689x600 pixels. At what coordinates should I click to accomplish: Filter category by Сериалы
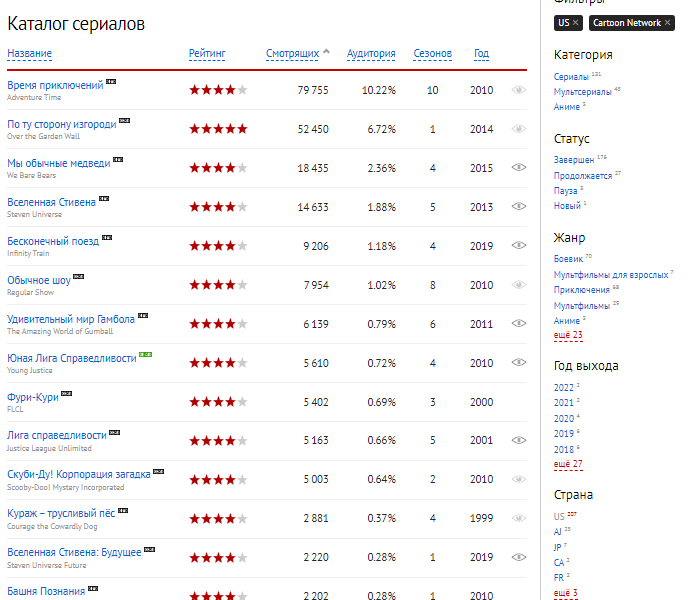click(x=571, y=77)
